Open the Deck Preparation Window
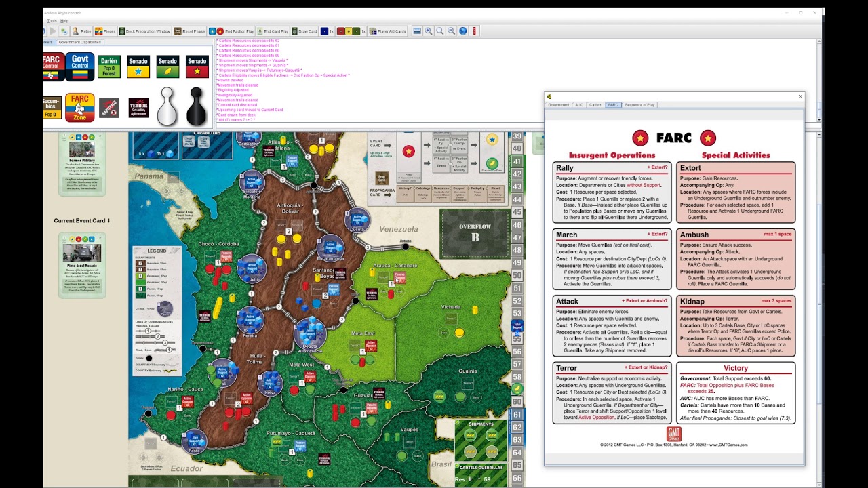 coord(145,31)
